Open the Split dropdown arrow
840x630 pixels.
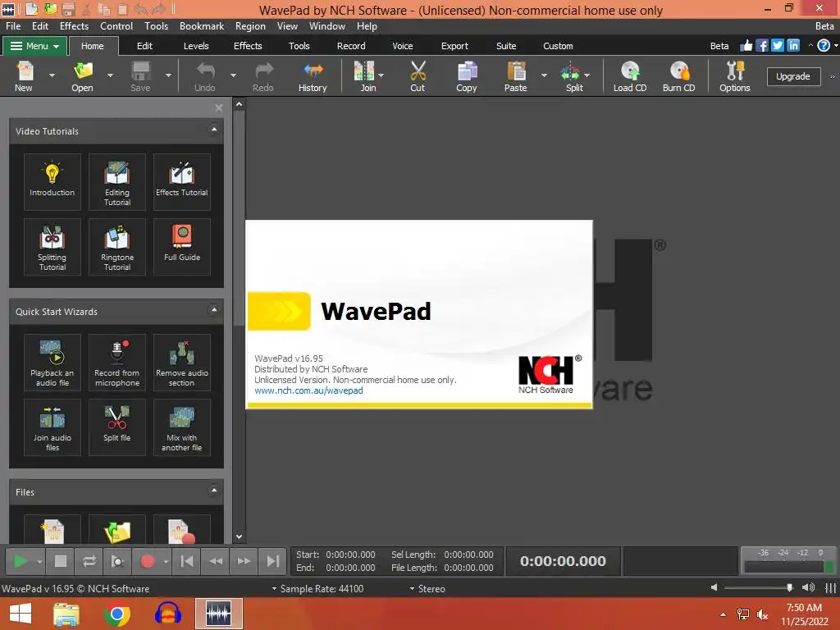587,75
